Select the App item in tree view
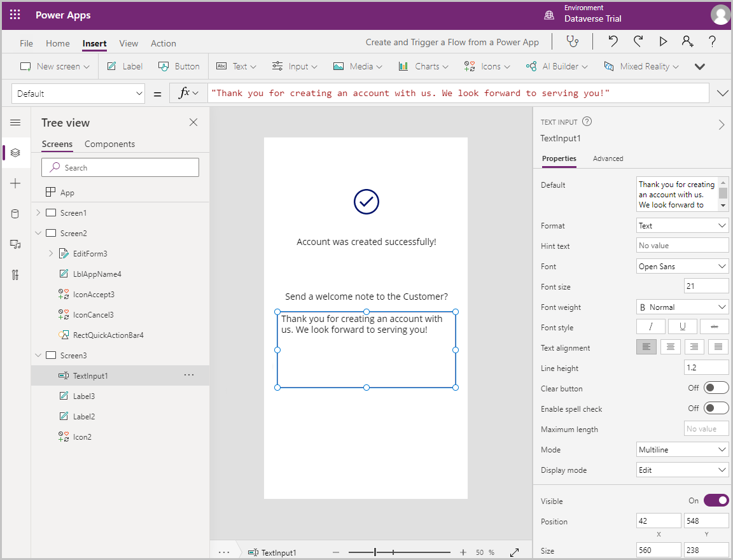Image resolution: width=733 pixels, height=560 pixels. (x=120, y=192)
